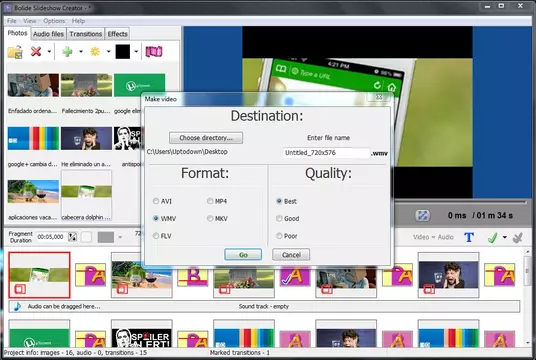536x360 pixels.
Task: Click the red X delete photo icon
Action: pos(36,52)
